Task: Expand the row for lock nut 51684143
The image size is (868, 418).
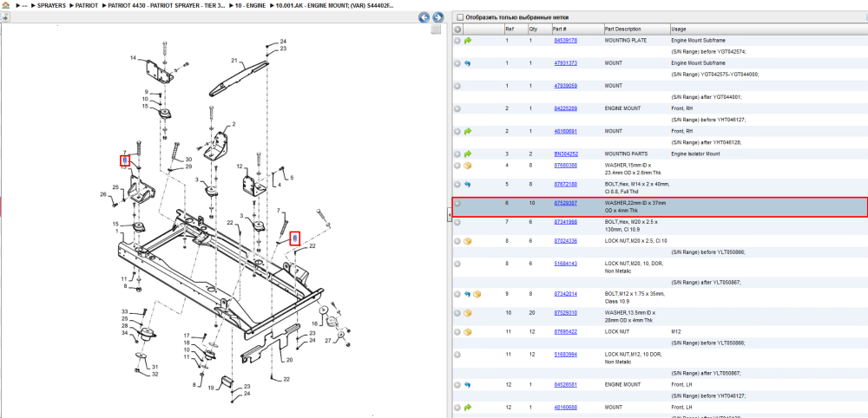Action: (x=457, y=264)
